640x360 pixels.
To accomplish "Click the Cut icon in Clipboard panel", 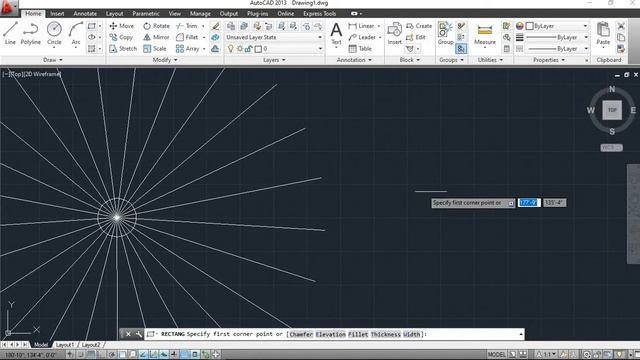I will click(x=621, y=26).
